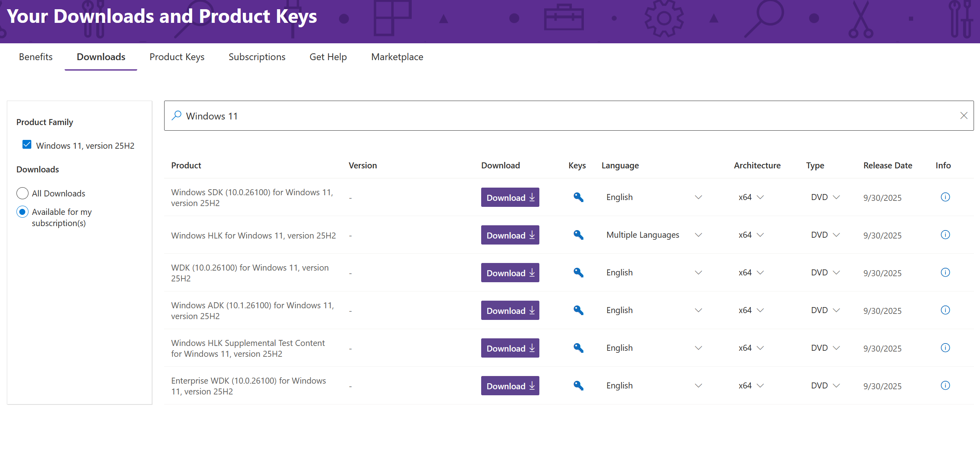The image size is (980, 457).
Task: Click into the Windows 11 search field
Action: [562, 115]
